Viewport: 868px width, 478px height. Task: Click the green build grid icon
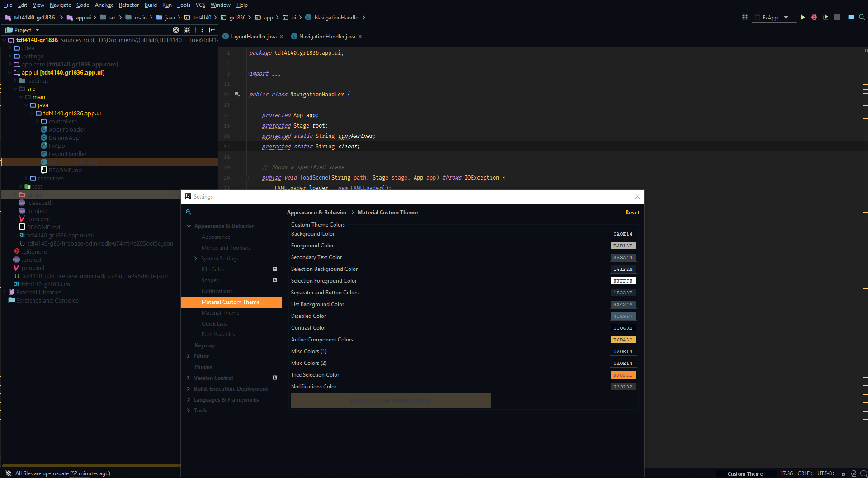[745, 17]
